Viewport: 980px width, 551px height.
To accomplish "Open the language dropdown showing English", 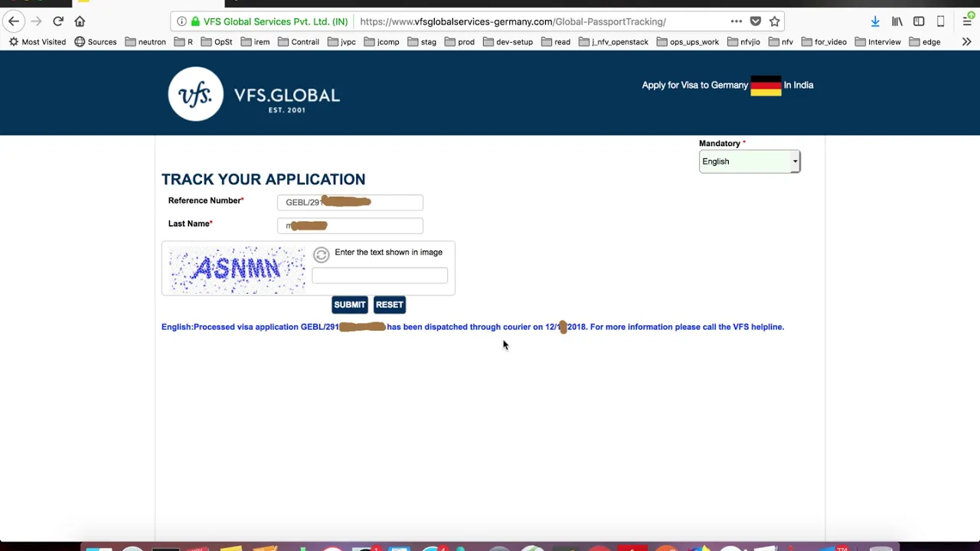I will (750, 161).
